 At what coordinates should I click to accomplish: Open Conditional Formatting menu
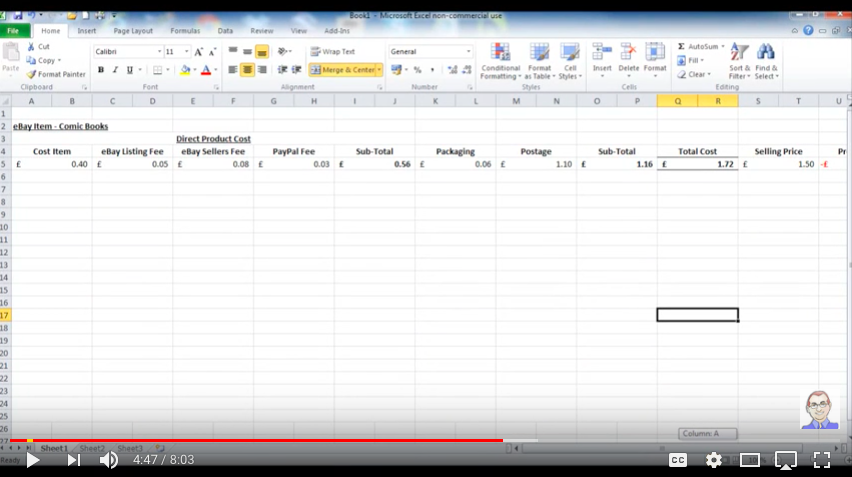point(500,61)
